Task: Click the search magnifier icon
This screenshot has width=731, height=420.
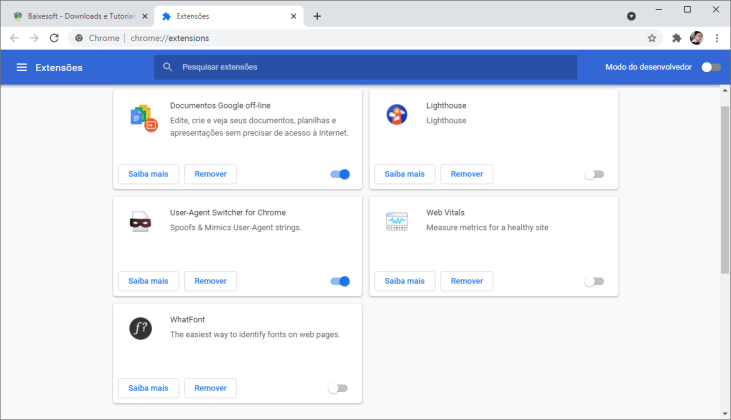Action: point(167,67)
